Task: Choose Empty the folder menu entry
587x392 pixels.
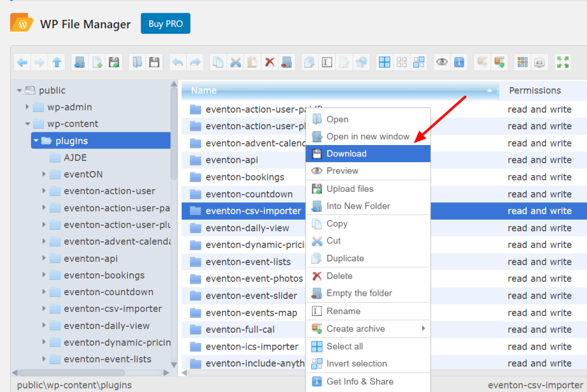Action: 368,293
